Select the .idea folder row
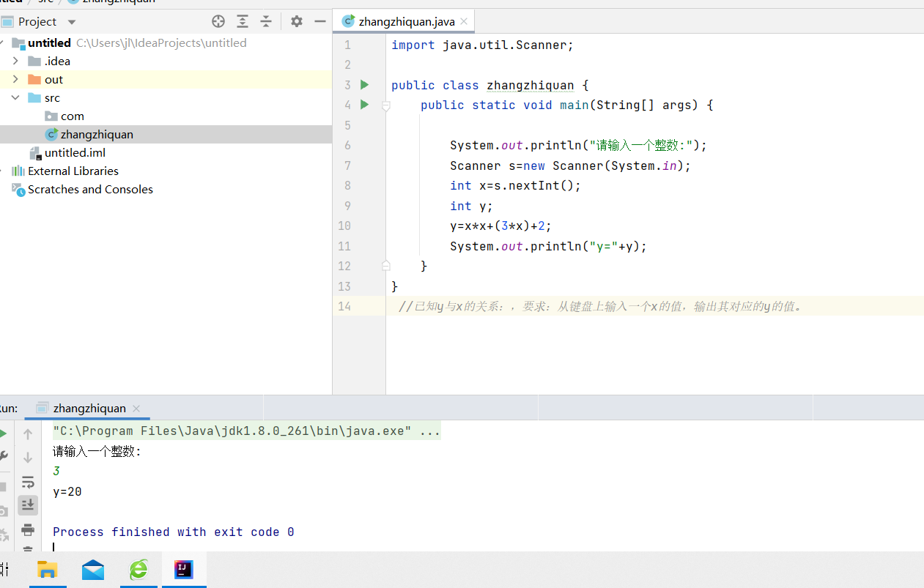Image resolution: width=924 pixels, height=588 pixels. (x=166, y=61)
